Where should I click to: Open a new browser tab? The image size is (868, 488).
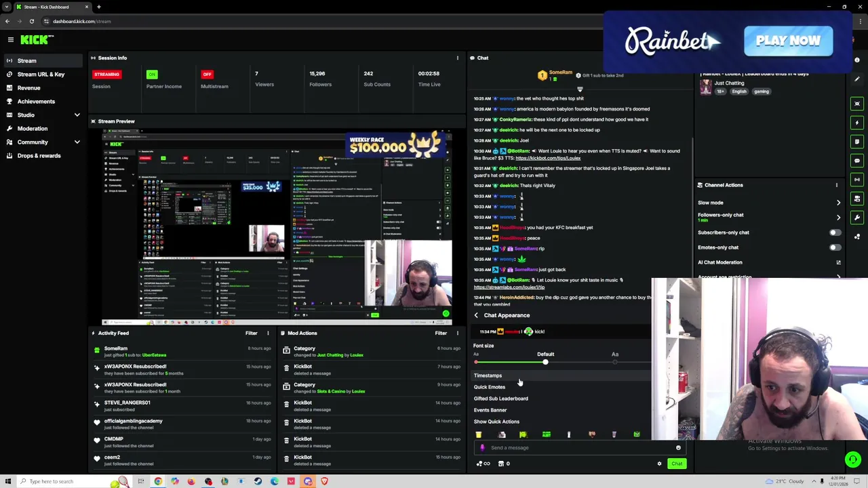98,7
